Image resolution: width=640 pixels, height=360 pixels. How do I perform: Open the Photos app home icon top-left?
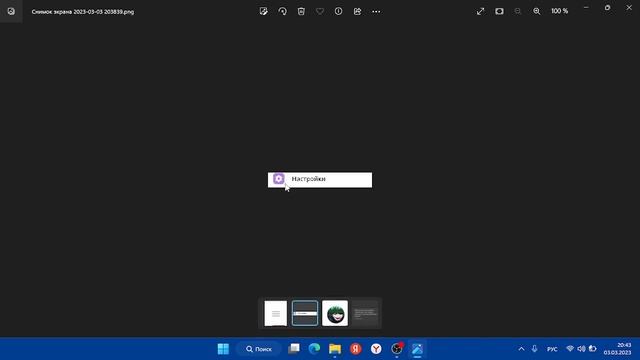pyautogui.click(x=11, y=11)
